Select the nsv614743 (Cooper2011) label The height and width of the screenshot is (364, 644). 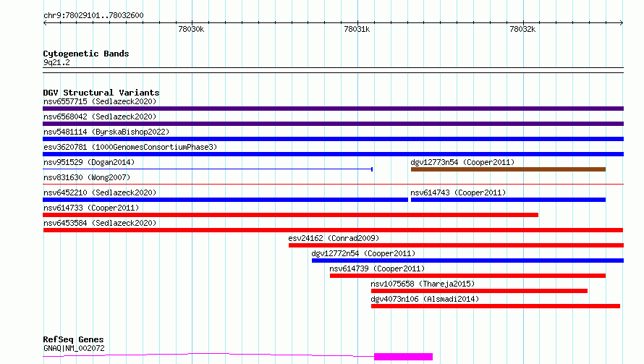(458, 192)
